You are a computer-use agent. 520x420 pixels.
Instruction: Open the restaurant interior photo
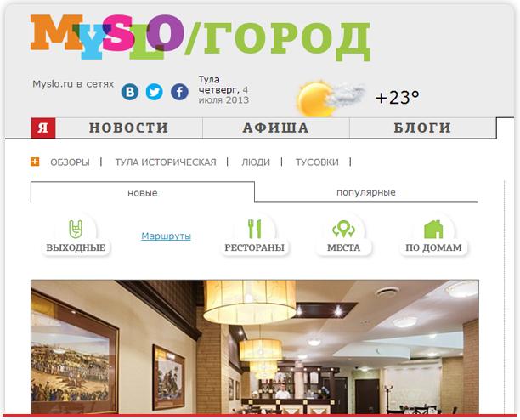tap(255, 347)
